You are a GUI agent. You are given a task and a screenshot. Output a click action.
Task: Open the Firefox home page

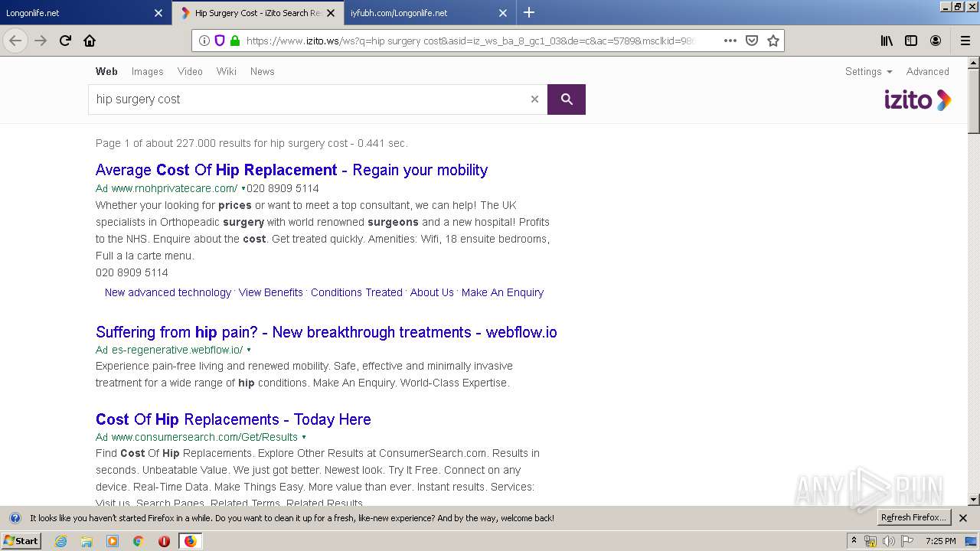click(x=90, y=41)
